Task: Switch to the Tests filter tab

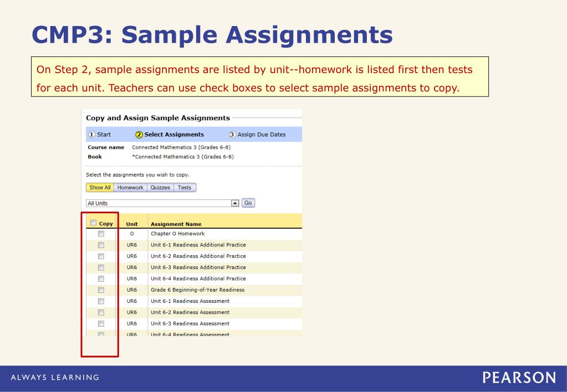Action: pyautogui.click(x=185, y=188)
